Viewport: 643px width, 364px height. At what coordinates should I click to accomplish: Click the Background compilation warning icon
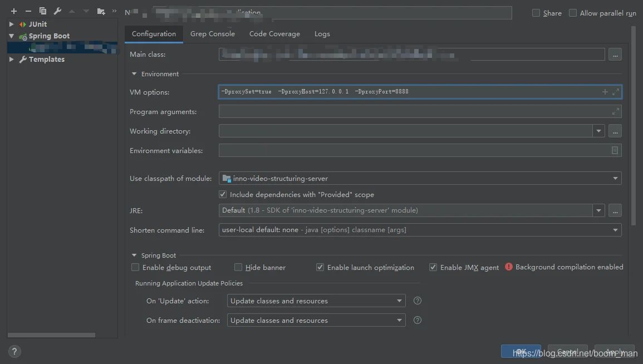(x=508, y=267)
